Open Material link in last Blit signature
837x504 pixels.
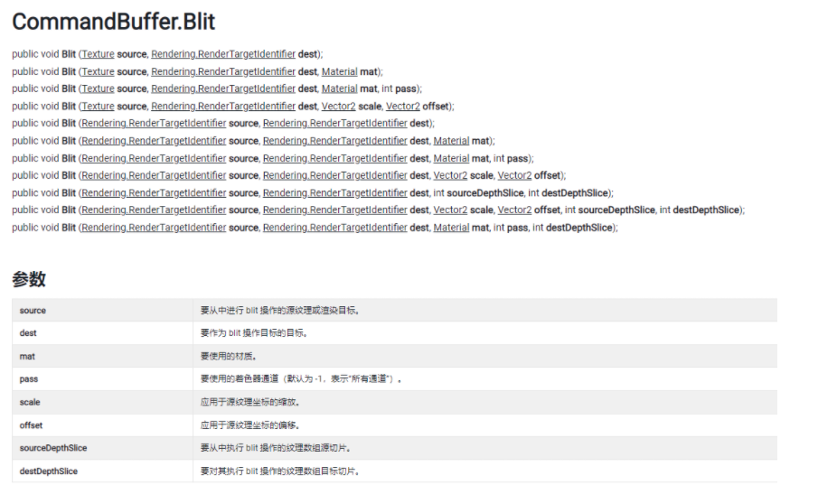click(451, 228)
